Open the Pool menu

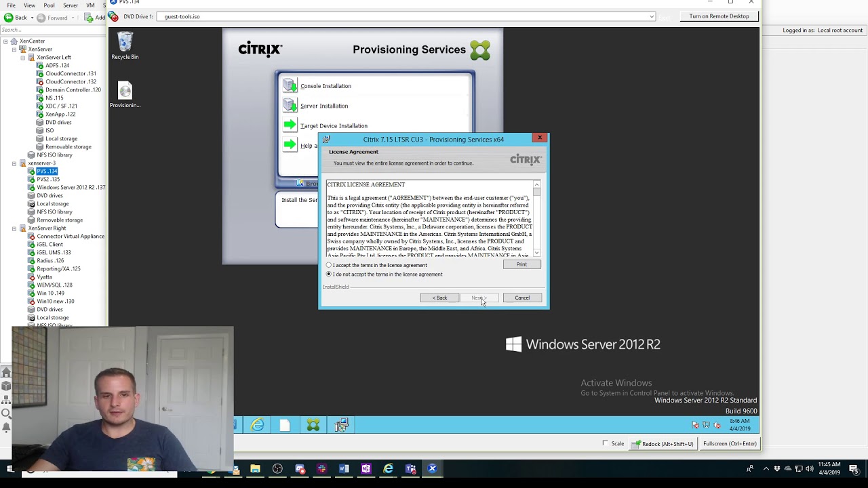point(49,5)
